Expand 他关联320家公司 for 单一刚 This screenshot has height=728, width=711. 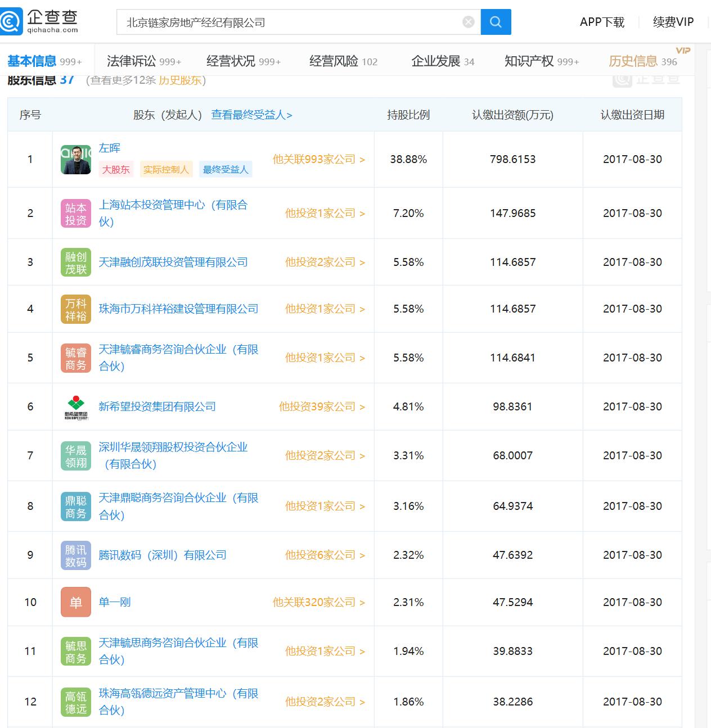(319, 603)
